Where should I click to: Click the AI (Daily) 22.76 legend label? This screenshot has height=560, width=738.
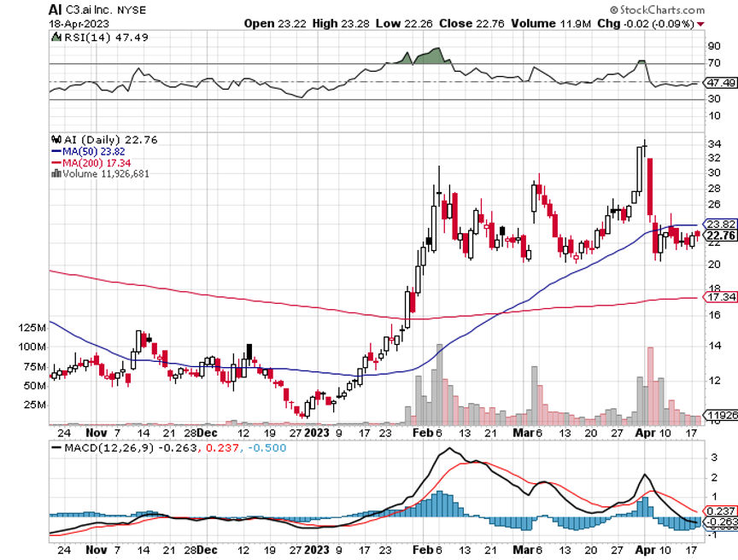[110, 140]
